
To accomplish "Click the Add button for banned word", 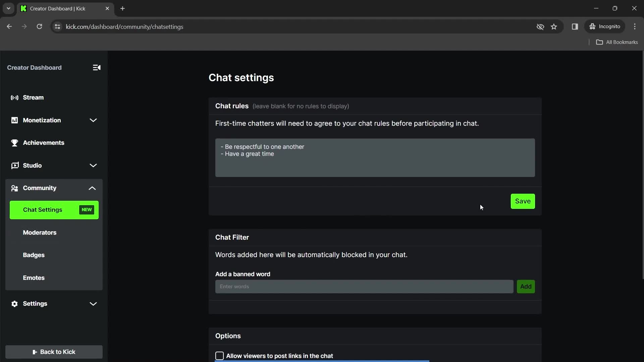I will click(526, 287).
